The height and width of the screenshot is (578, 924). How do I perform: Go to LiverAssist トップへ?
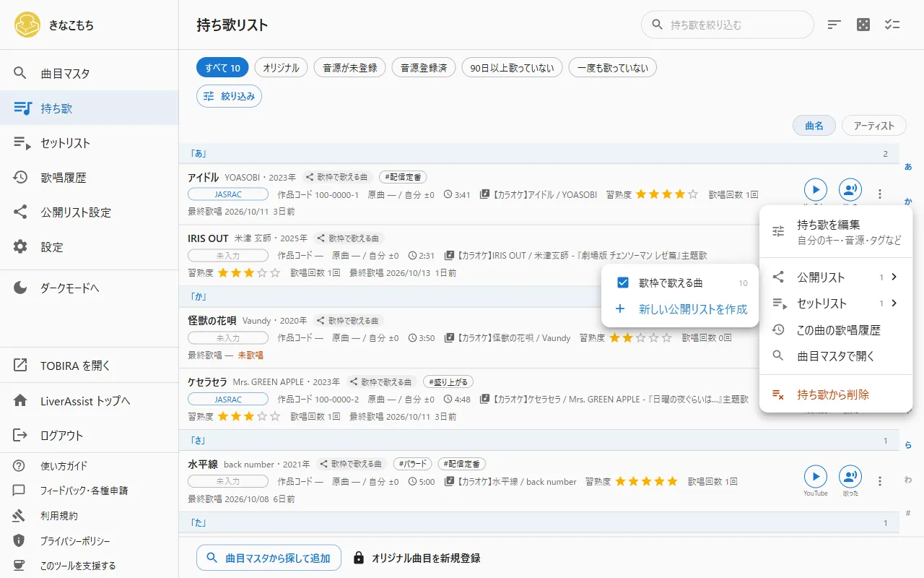coord(90,400)
